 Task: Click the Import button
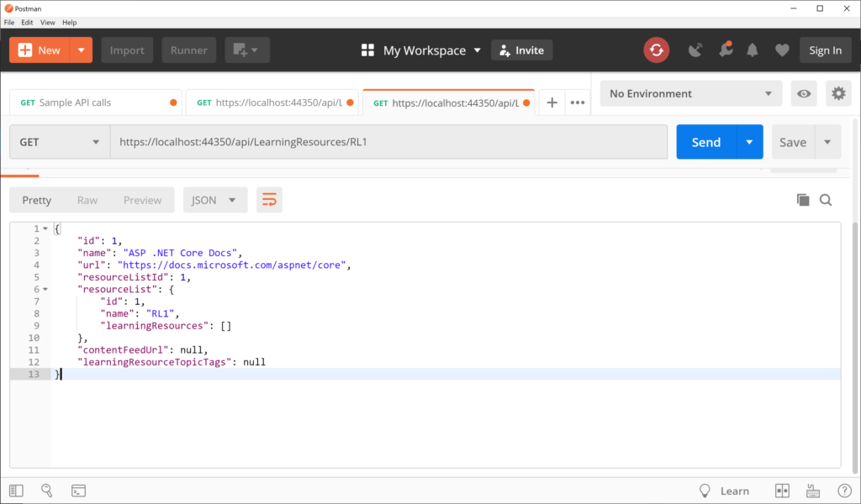[127, 50]
